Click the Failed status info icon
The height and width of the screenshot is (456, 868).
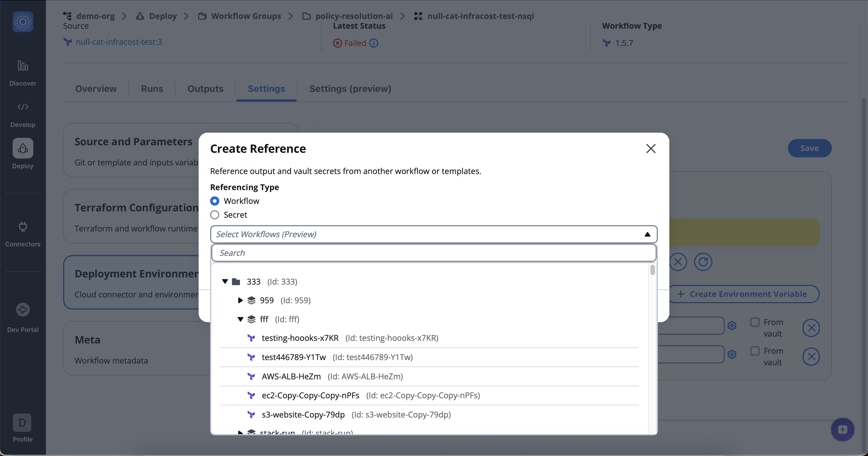(374, 43)
